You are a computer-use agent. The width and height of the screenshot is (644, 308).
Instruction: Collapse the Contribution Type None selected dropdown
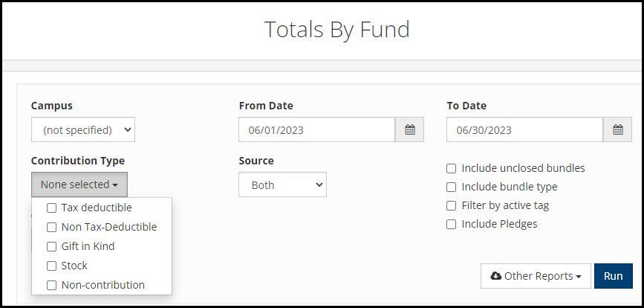click(79, 185)
